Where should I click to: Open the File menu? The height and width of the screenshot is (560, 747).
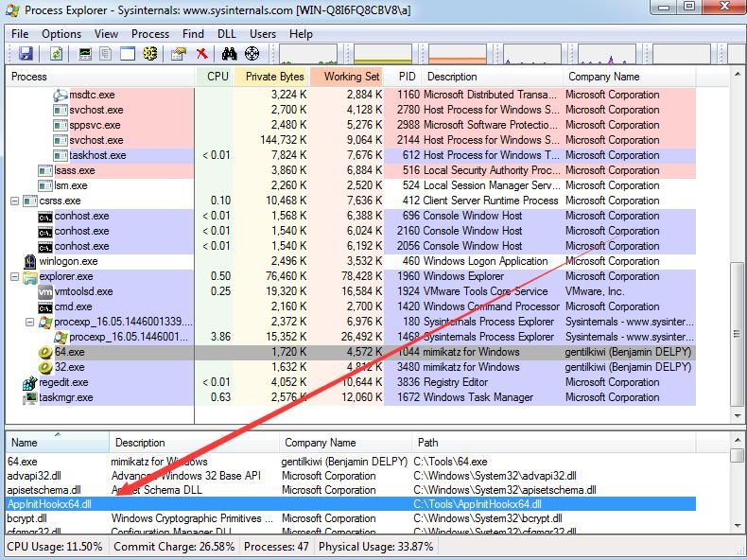(20, 34)
